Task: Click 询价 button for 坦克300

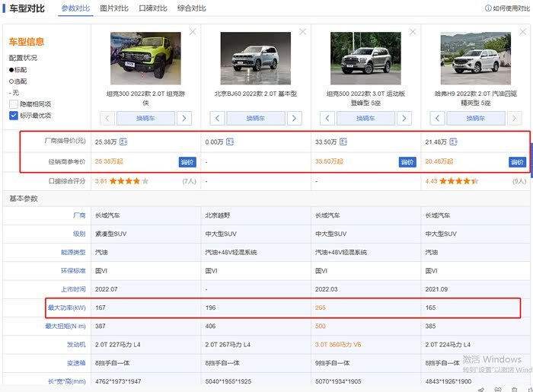Action: pos(187,162)
